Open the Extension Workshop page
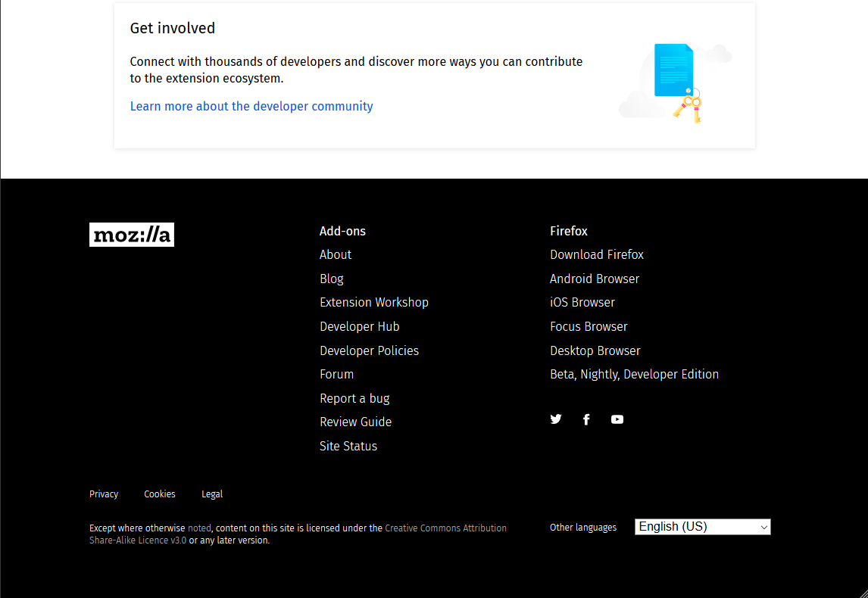Image resolution: width=868 pixels, height=598 pixels. point(374,302)
